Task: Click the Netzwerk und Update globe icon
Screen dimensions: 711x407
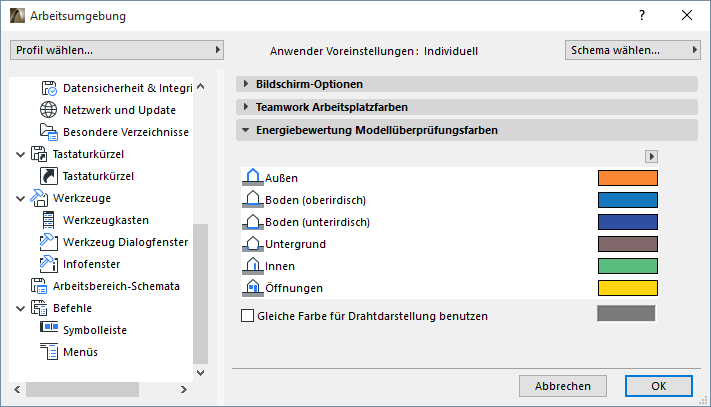Action: [x=50, y=110]
